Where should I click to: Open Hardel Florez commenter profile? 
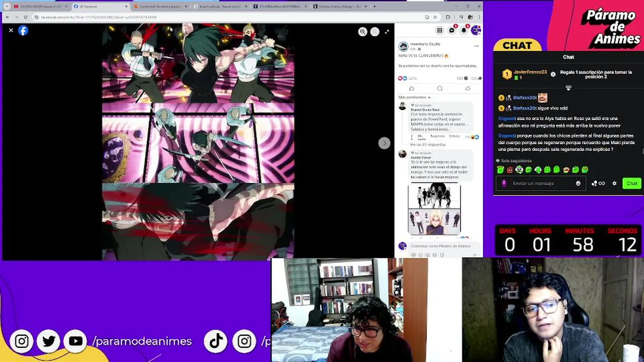[421, 158]
